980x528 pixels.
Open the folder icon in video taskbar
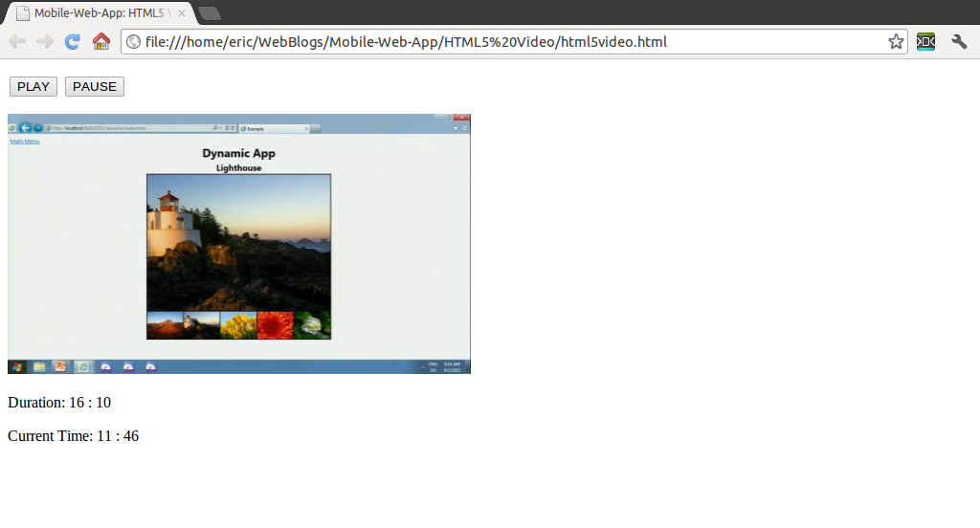point(38,366)
